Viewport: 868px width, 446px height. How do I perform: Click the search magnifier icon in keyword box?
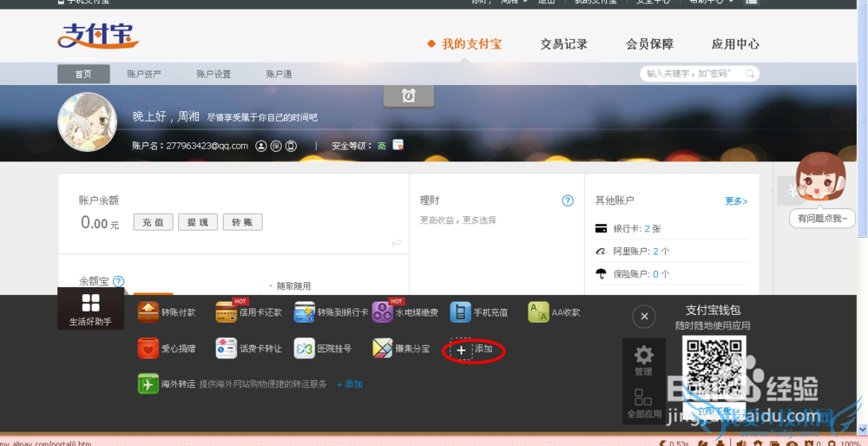click(749, 74)
